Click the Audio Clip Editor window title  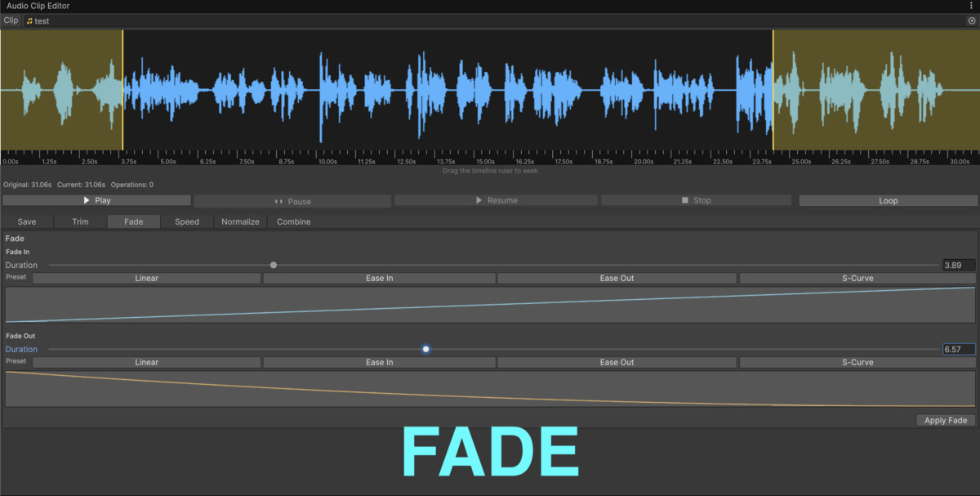click(x=38, y=6)
